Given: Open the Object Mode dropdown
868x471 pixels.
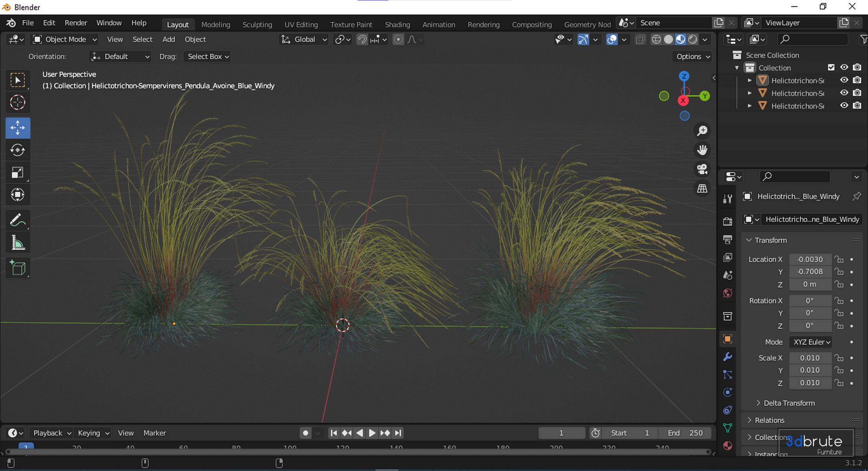Looking at the screenshot, I should (65, 39).
